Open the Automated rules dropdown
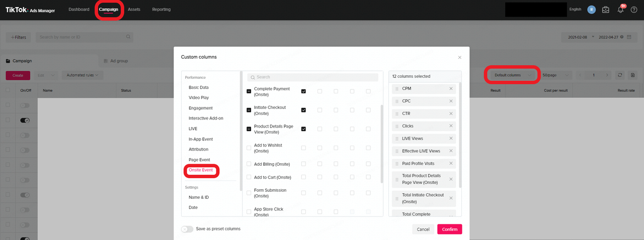The height and width of the screenshot is (240, 644). [x=83, y=75]
